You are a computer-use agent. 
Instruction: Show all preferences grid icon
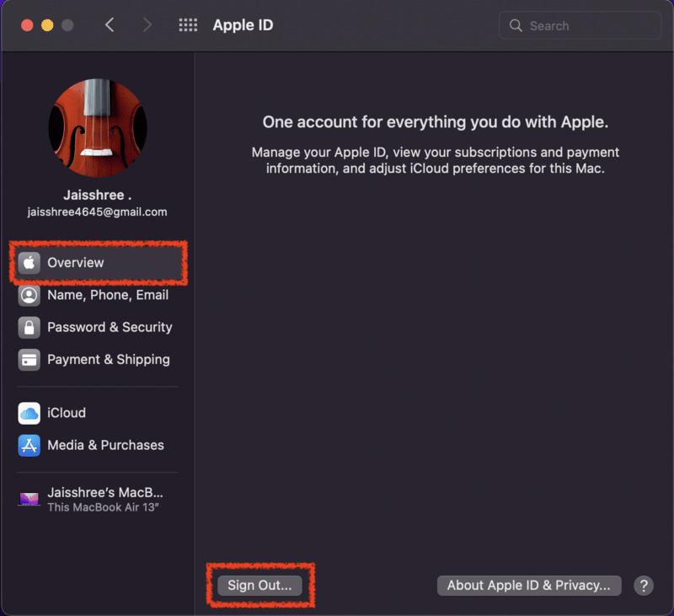tap(188, 25)
